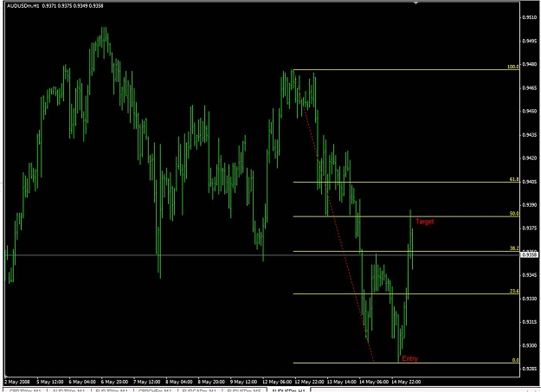Click price scale value 0.9480
The image size is (541, 392).
tap(529, 64)
